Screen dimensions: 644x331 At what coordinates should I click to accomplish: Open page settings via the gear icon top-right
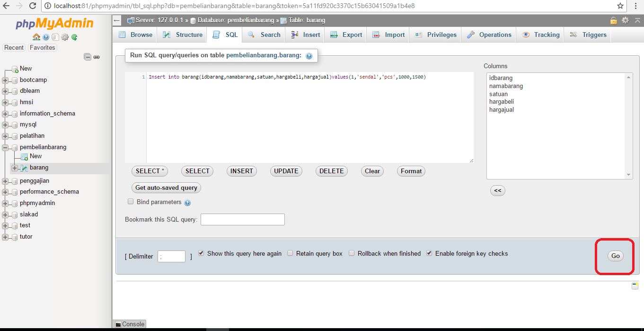tap(625, 21)
